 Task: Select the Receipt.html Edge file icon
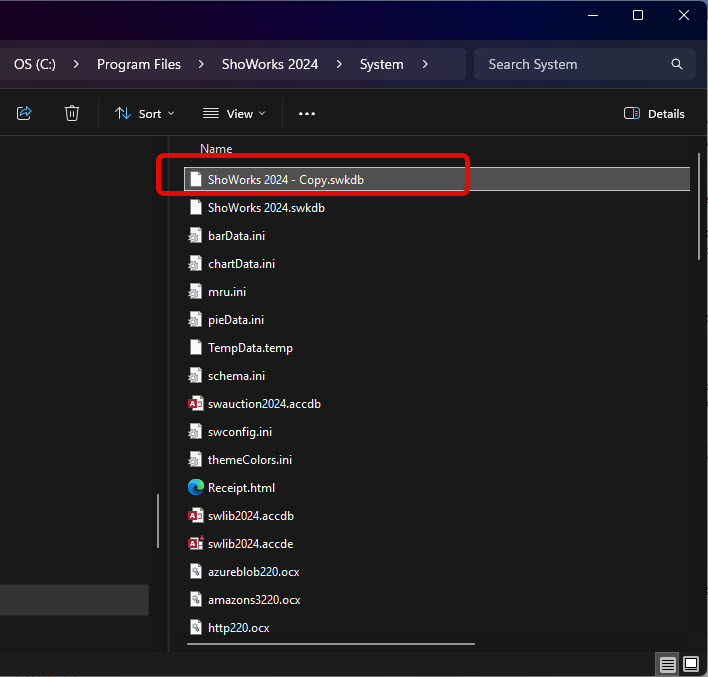[x=196, y=488]
